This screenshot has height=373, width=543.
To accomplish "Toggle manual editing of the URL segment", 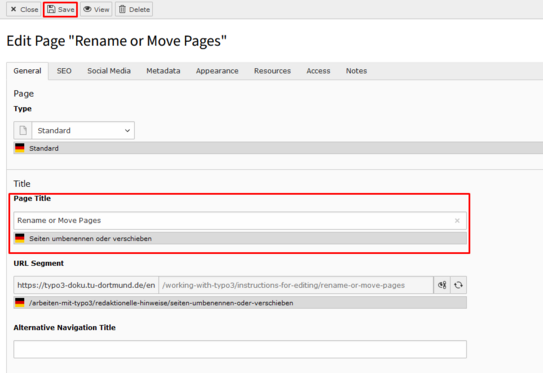I will click(442, 285).
